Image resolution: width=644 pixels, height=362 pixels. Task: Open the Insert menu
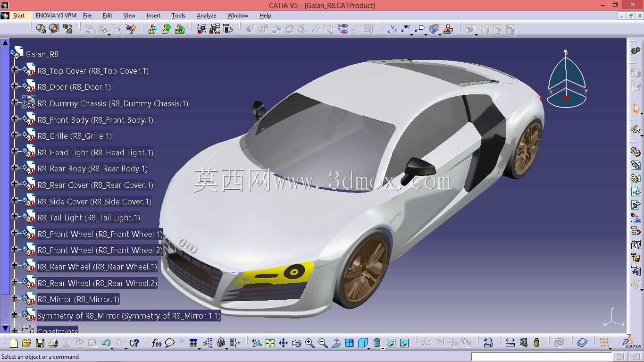coord(153,16)
